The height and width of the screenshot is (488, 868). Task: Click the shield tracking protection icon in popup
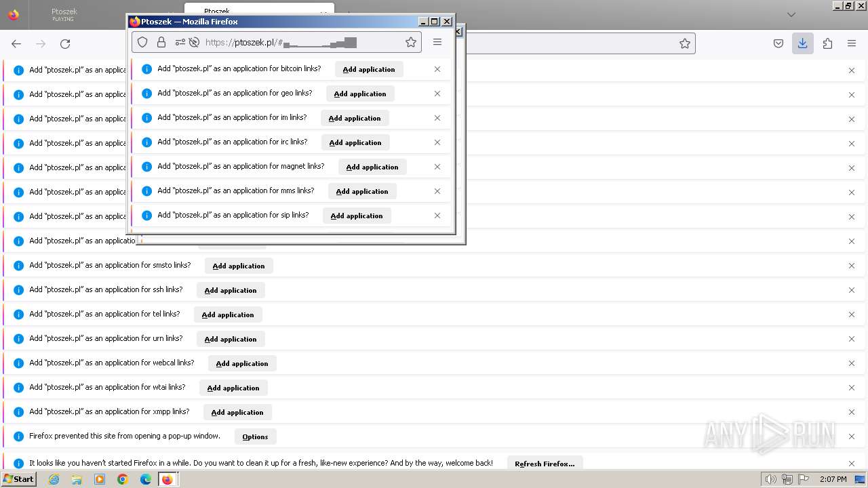(x=142, y=42)
